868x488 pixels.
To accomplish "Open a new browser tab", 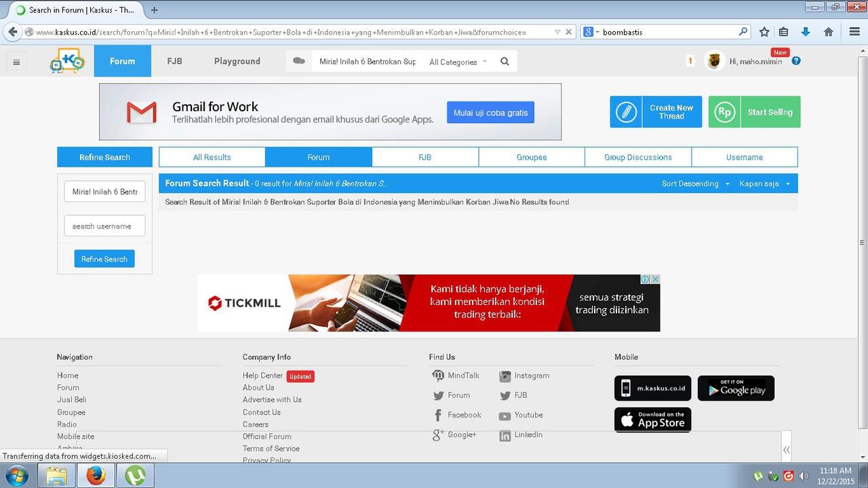I will pos(155,10).
